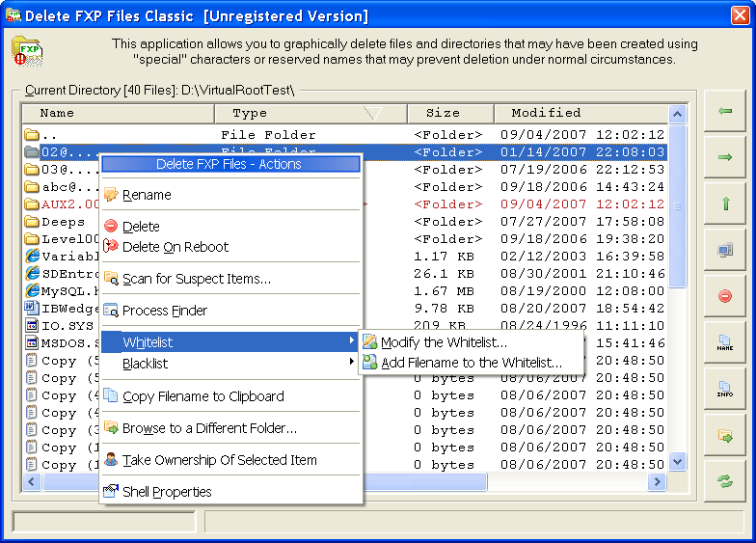Click the Type column header sort arrow

[372, 114]
